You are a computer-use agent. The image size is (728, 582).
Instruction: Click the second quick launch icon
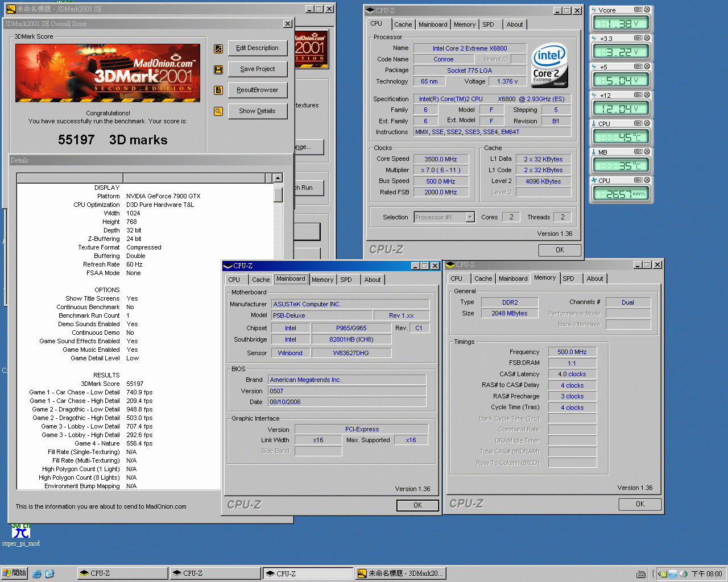click(49, 574)
